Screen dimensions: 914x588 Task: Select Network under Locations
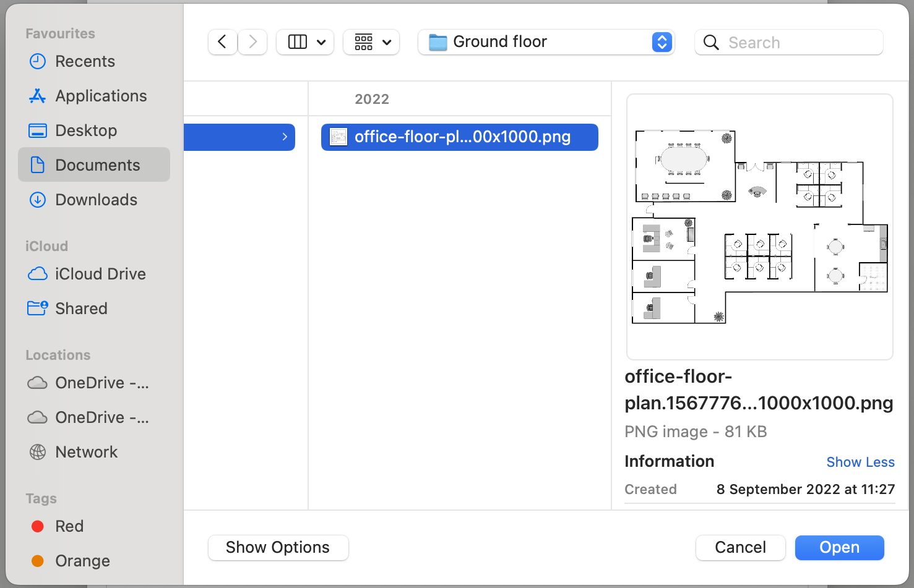tap(86, 452)
